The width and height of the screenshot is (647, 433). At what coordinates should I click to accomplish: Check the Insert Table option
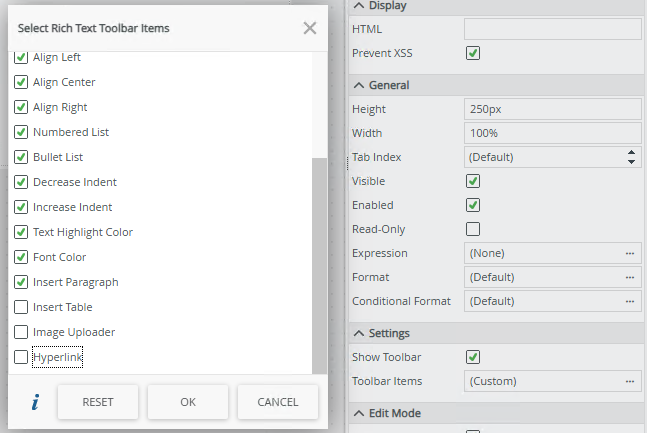click(x=21, y=307)
